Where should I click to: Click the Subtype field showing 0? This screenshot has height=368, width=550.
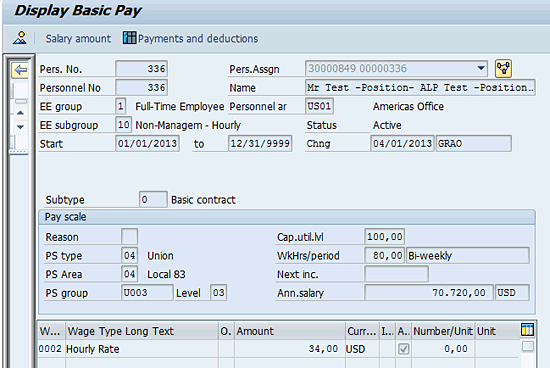153,200
